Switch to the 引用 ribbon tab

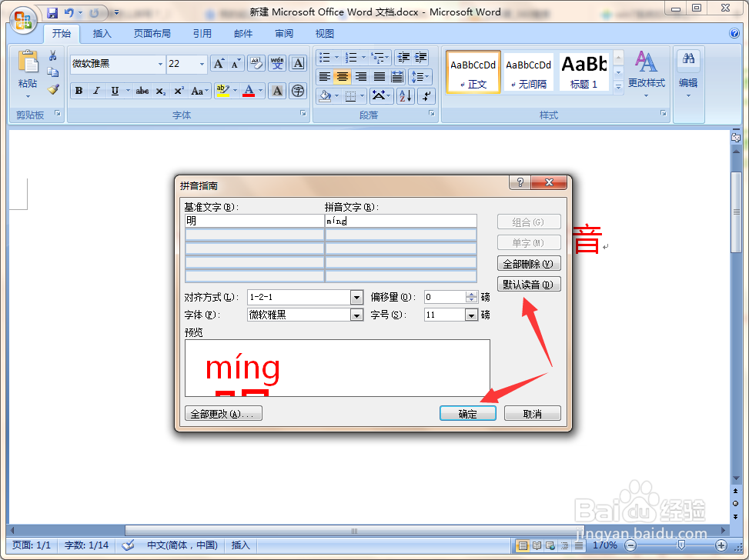pos(202,33)
